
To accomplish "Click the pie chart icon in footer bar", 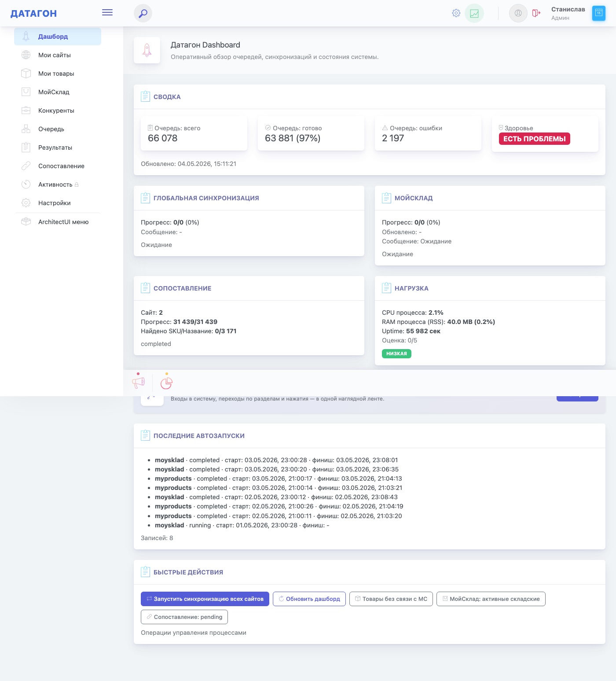I will (166, 383).
